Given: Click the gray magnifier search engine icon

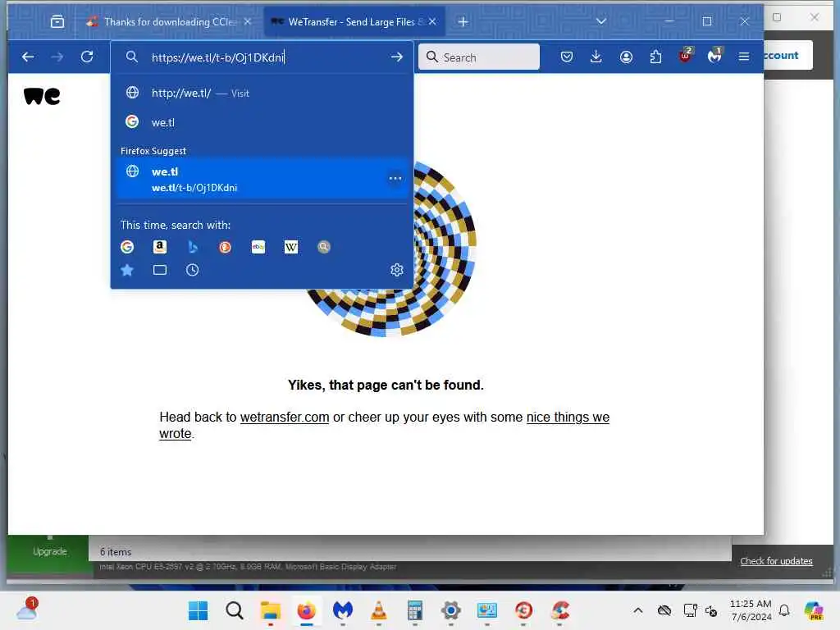Looking at the screenshot, I should click(x=323, y=247).
